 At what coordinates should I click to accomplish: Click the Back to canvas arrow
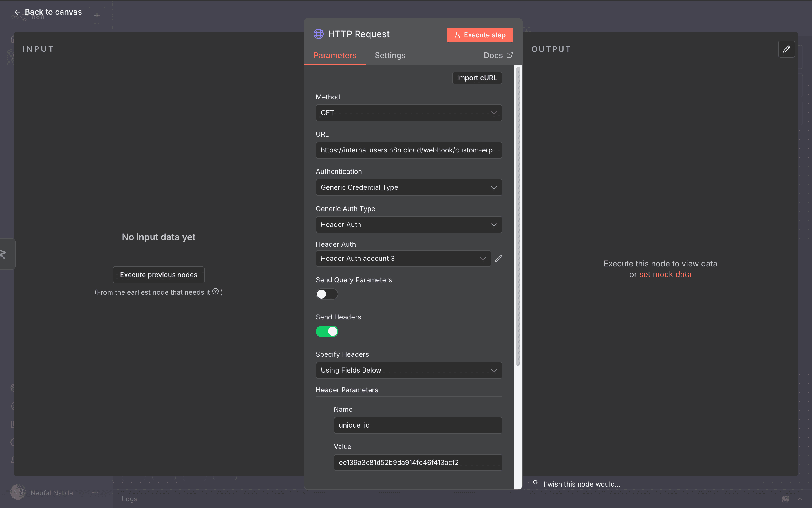[17, 12]
